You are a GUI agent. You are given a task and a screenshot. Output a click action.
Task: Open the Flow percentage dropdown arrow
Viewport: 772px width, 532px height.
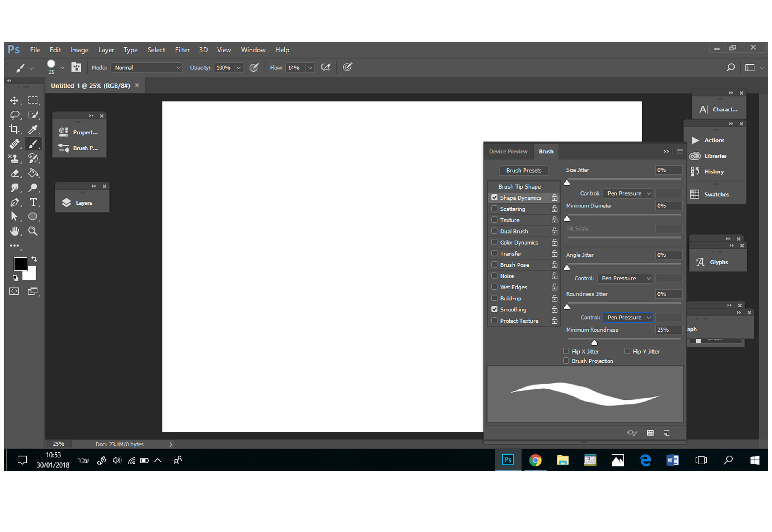pos(310,68)
